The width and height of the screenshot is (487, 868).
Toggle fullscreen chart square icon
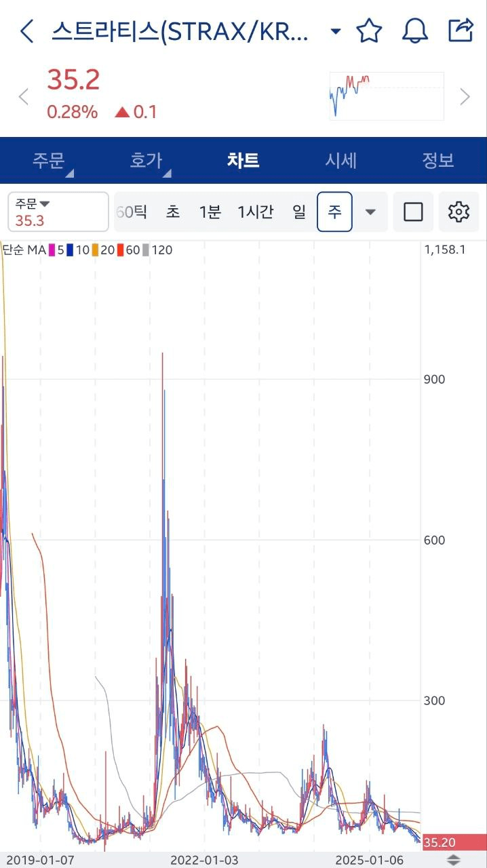point(413,212)
